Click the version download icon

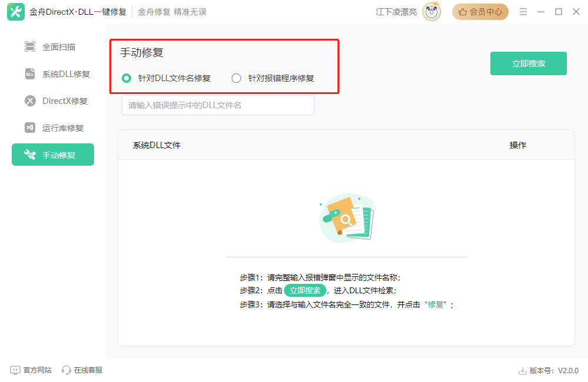pyautogui.click(x=522, y=371)
